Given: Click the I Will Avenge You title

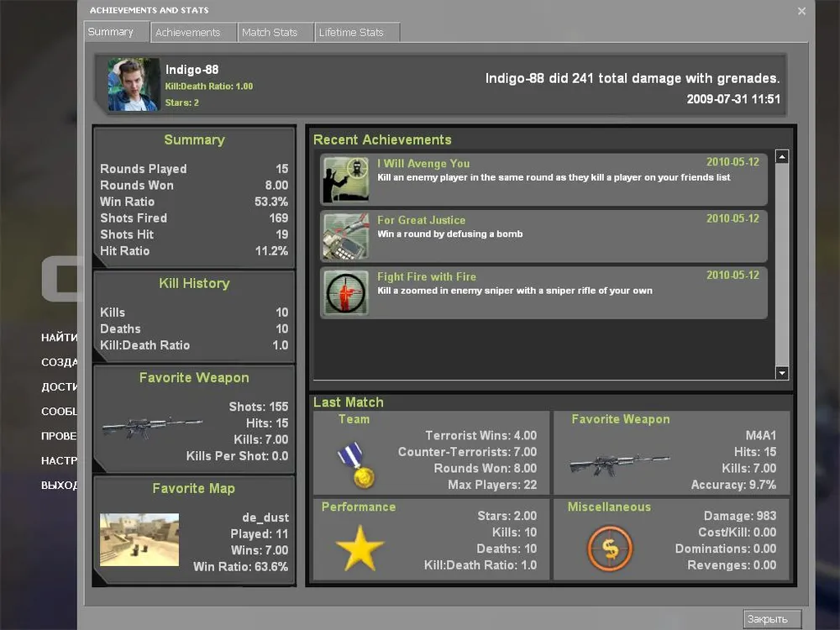Looking at the screenshot, I should pos(423,164).
